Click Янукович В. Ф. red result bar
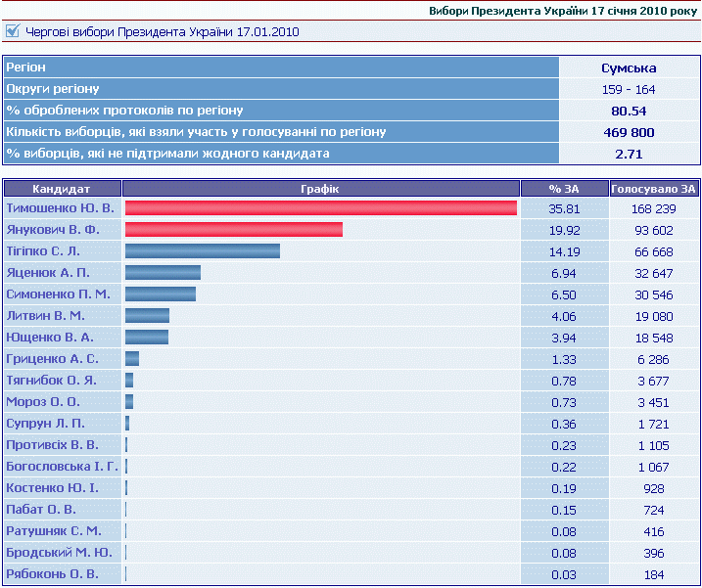This screenshot has width=702, height=588. point(233,230)
